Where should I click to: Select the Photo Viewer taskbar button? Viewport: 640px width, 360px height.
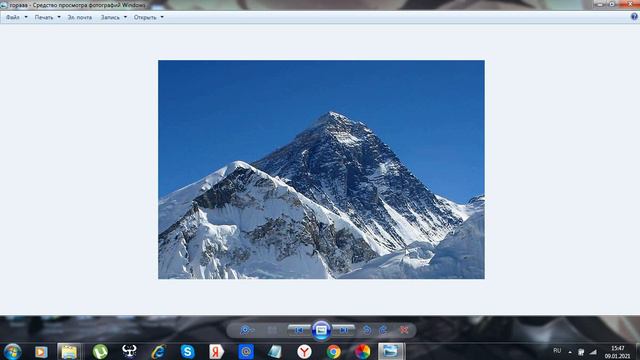pyautogui.click(x=391, y=352)
